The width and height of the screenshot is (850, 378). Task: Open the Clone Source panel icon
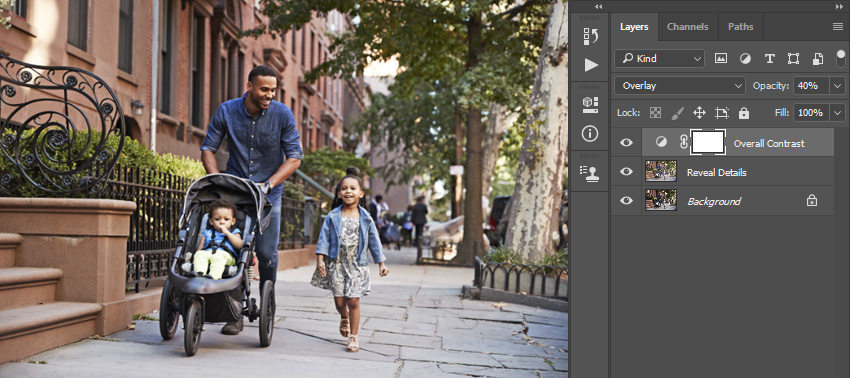point(590,173)
